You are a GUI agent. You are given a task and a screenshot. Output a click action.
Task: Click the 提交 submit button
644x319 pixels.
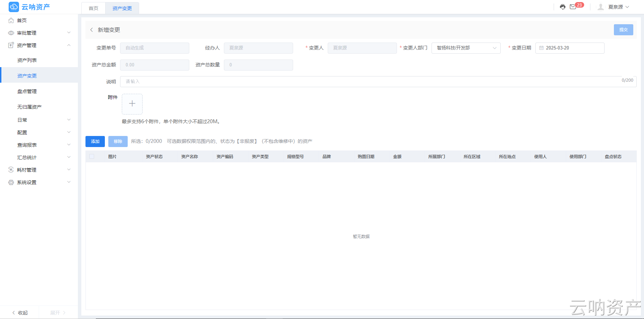click(x=623, y=30)
